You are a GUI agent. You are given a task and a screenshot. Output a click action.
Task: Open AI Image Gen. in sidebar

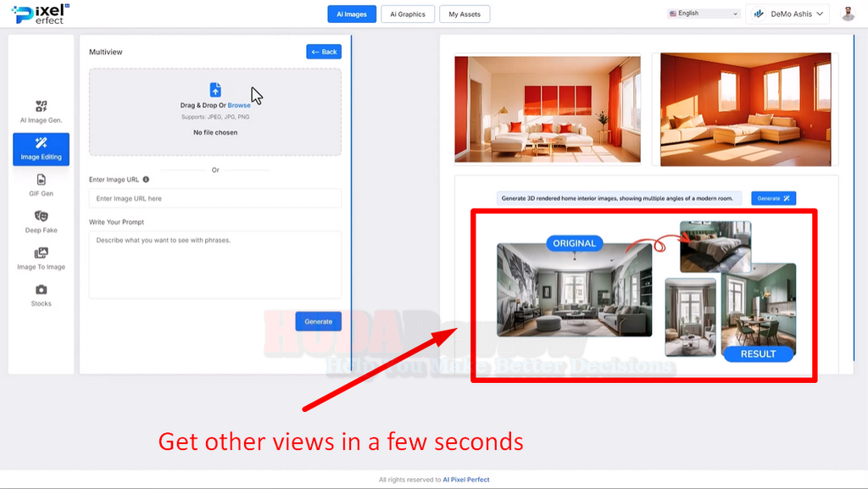[41, 112]
